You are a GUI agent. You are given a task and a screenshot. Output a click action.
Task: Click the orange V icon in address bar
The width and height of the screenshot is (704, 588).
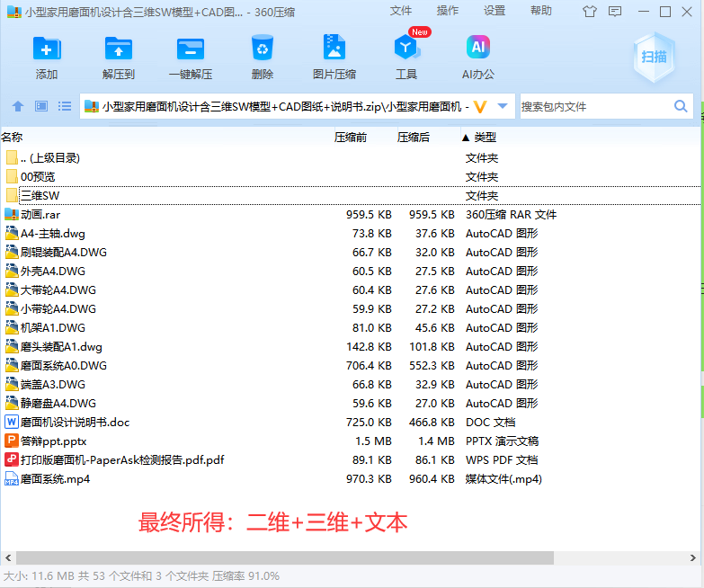(480, 107)
